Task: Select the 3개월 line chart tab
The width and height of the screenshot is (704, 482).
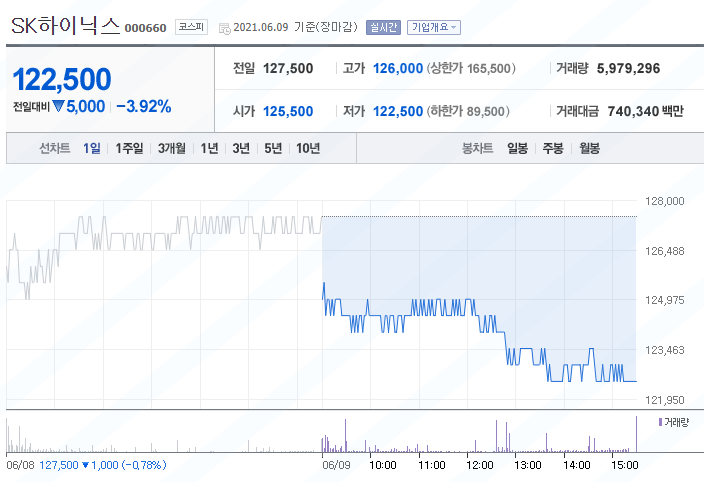Action: (x=172, y=148)
